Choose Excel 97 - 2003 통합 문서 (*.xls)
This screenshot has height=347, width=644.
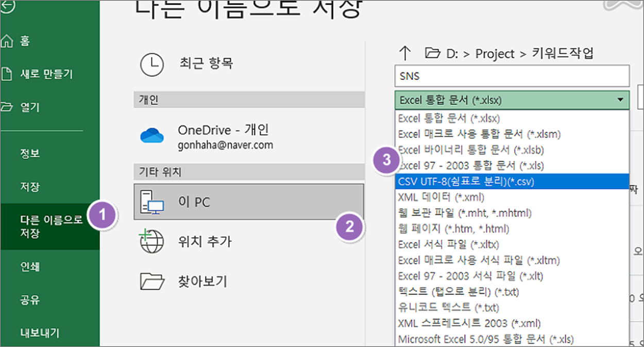(x=512, y=166)
